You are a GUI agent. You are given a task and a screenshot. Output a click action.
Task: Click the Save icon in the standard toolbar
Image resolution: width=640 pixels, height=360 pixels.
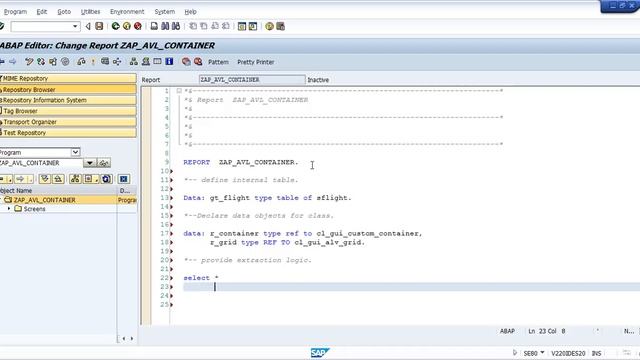99,26
